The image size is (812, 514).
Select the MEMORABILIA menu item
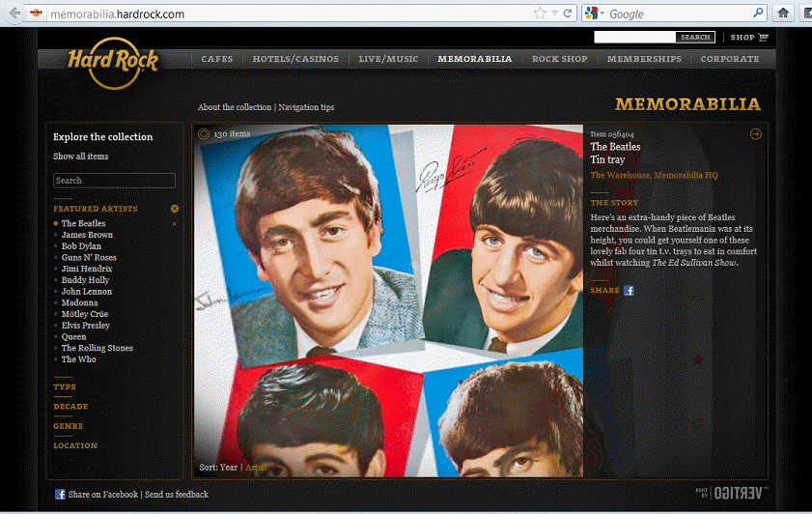pyautogui.click(x=475, y=59)
